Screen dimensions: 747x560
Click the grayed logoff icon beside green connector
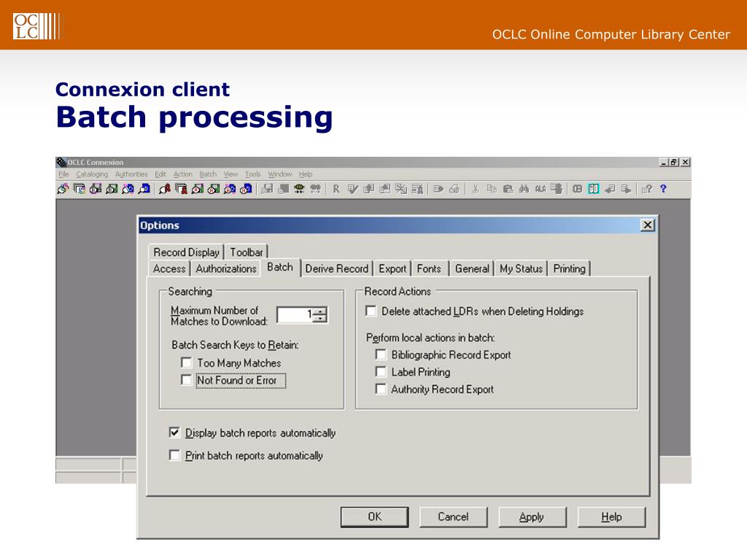point(315,189)
